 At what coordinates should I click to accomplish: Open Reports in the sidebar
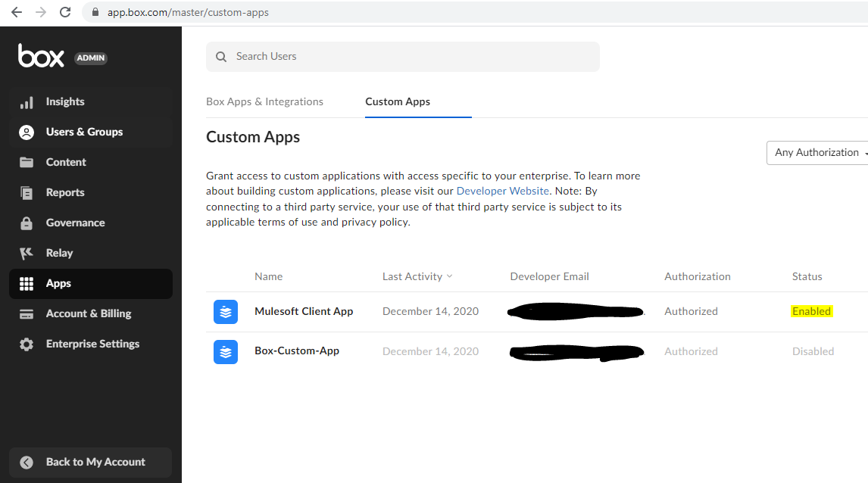(x=65, y=192)
